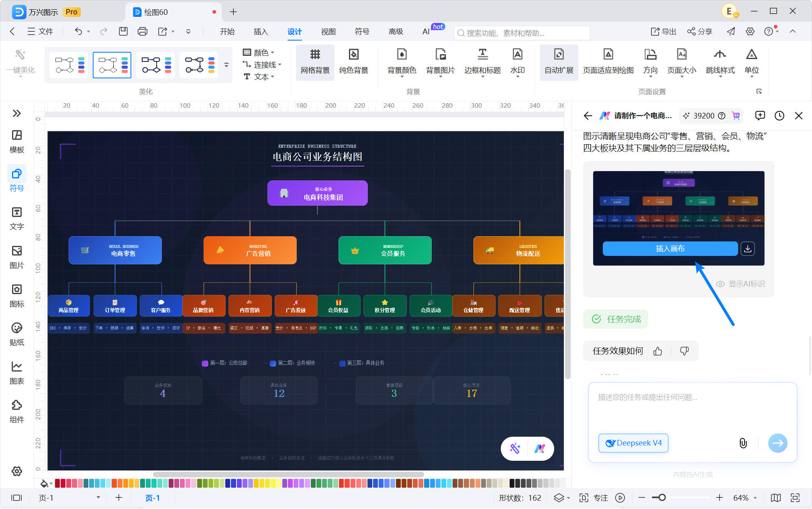Image resolution: width=812 pixels, height=509 pixels.
Task: Switch to the 插入 ribbon tab
Action: coord(261,31)
